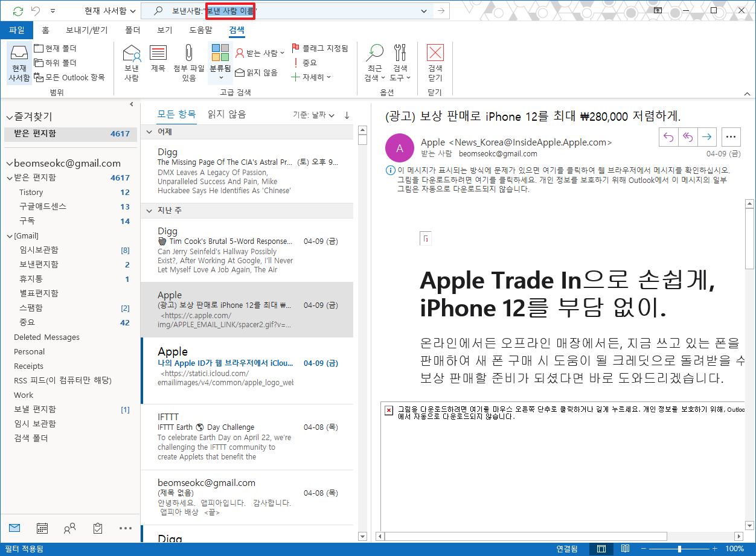Collapse the ribbon with the chevron
The image size is (756, 556).
(x=746, y=94)
